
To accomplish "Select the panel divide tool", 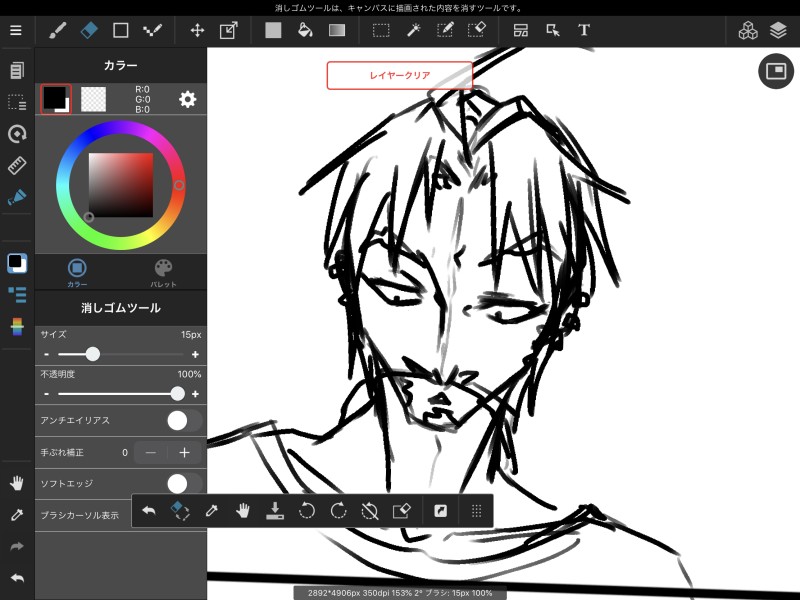I will pyautogui.click(x=520, y=31).
